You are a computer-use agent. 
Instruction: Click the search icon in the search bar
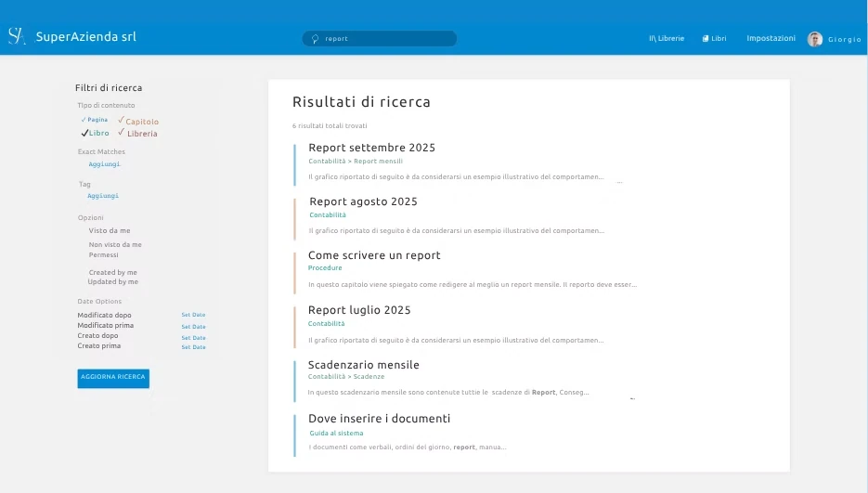tap(315, 39)
